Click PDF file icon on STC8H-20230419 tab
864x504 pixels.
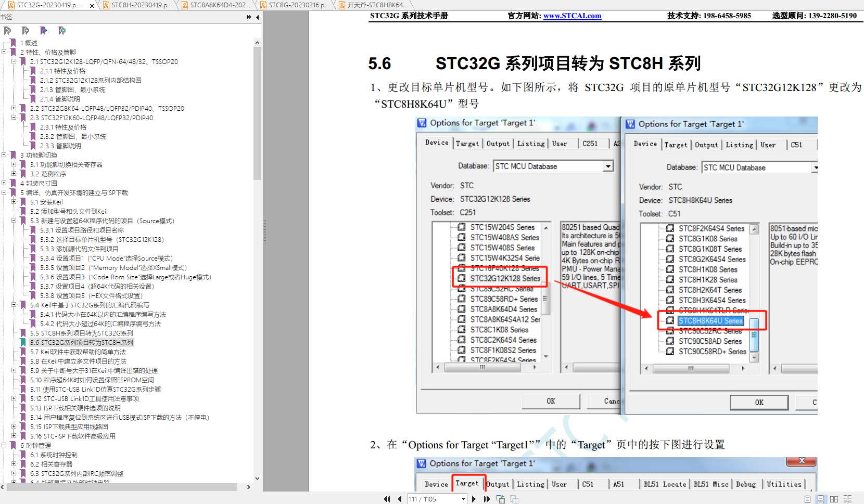coord(106,5)
